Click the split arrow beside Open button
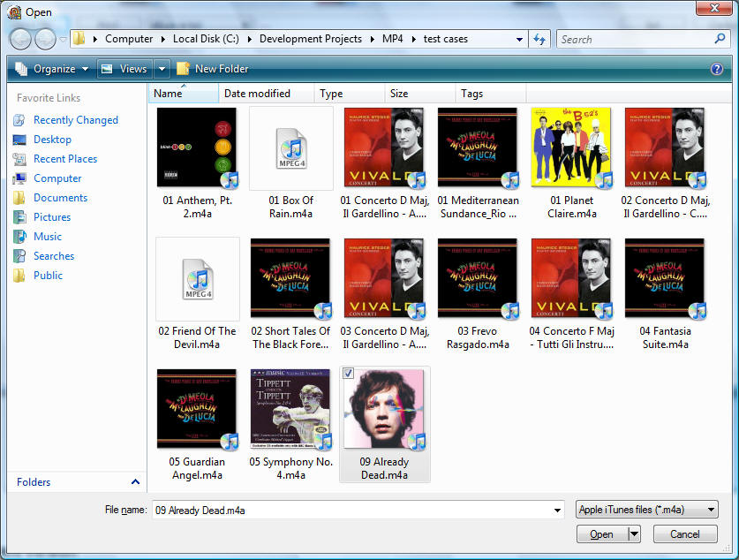The width and height of the screenshot is (739, 560). point(634,534)
